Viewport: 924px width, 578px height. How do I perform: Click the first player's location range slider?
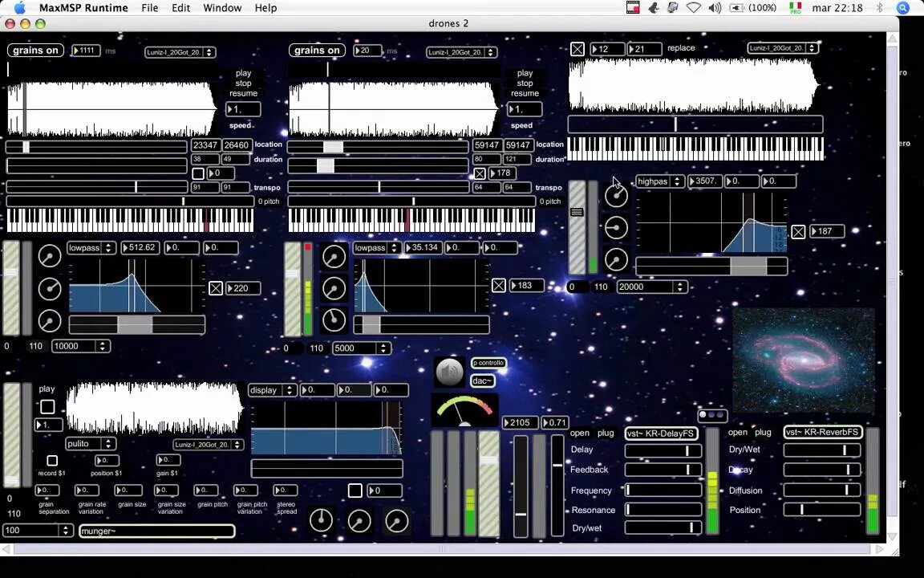96,146
